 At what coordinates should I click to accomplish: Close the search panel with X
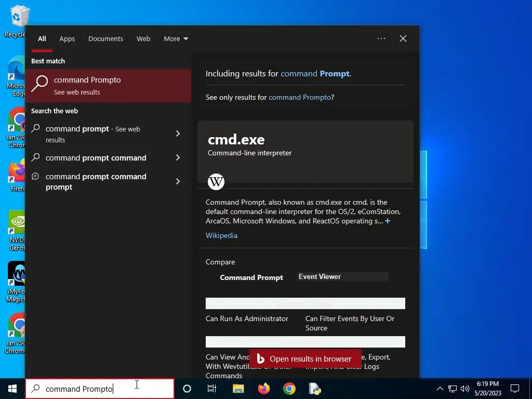[403, 38]
